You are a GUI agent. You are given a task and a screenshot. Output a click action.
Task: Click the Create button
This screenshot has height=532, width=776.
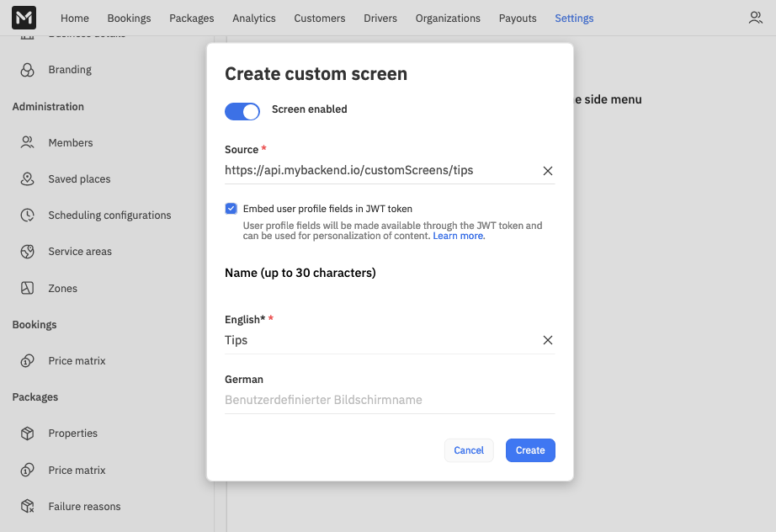coord(530,450)
